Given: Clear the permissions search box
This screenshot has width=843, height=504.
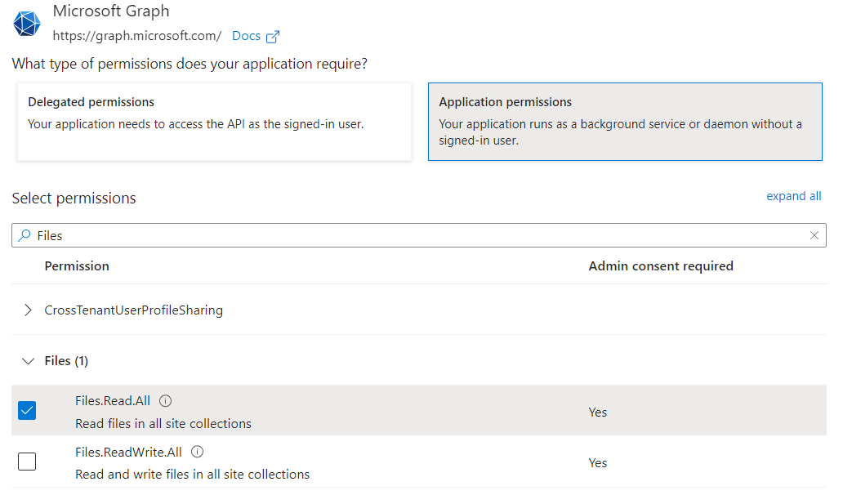Looking at the screenshot, I should (x=814, y=235).
